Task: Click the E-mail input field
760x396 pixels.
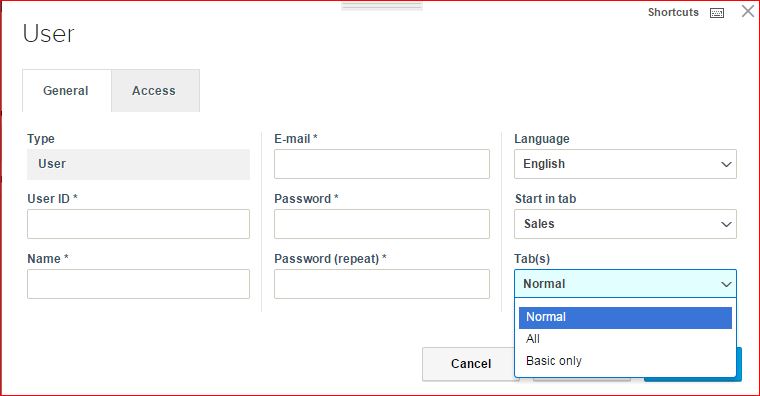Action: click(x=381, y=164)
